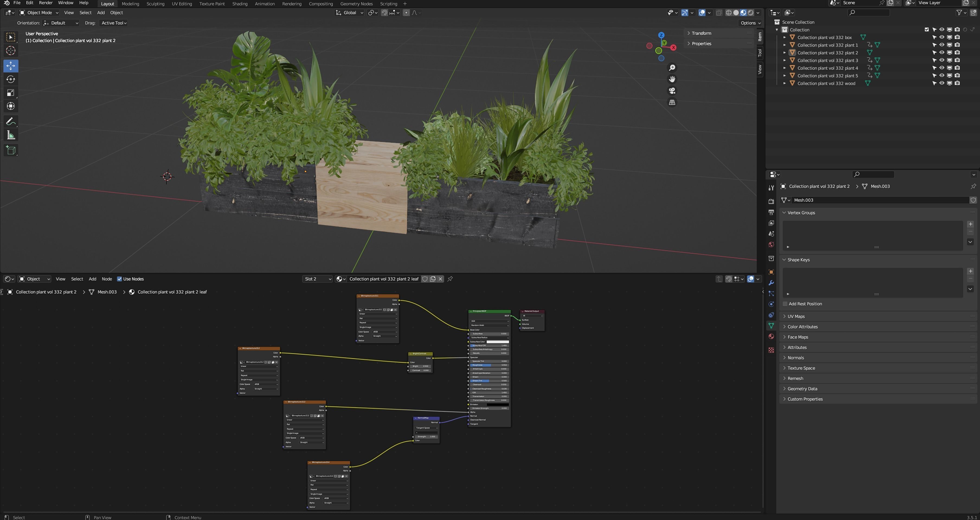Image resolution: width=980 pixels, height=520 pixels.
Task: Add new shape key with plus button
Action: [x=970, y=271]
